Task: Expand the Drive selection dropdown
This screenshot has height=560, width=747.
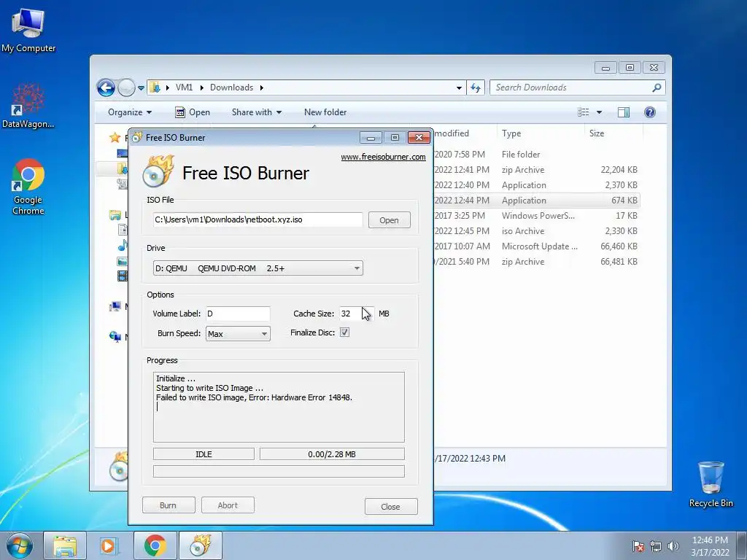Action: pos(356,268)
